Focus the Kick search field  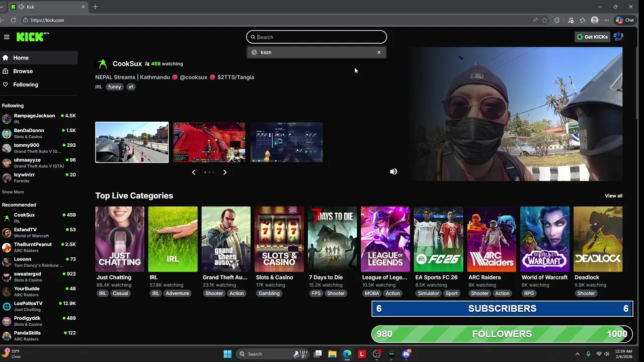316,37
